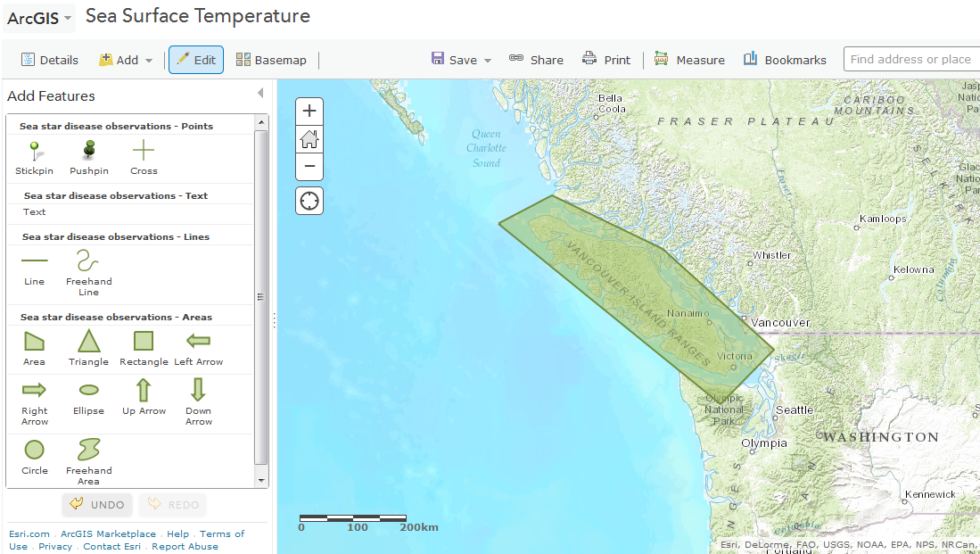Click the UNDO button
This screenshot has height=554, width=980.
[x=96, y=504]
